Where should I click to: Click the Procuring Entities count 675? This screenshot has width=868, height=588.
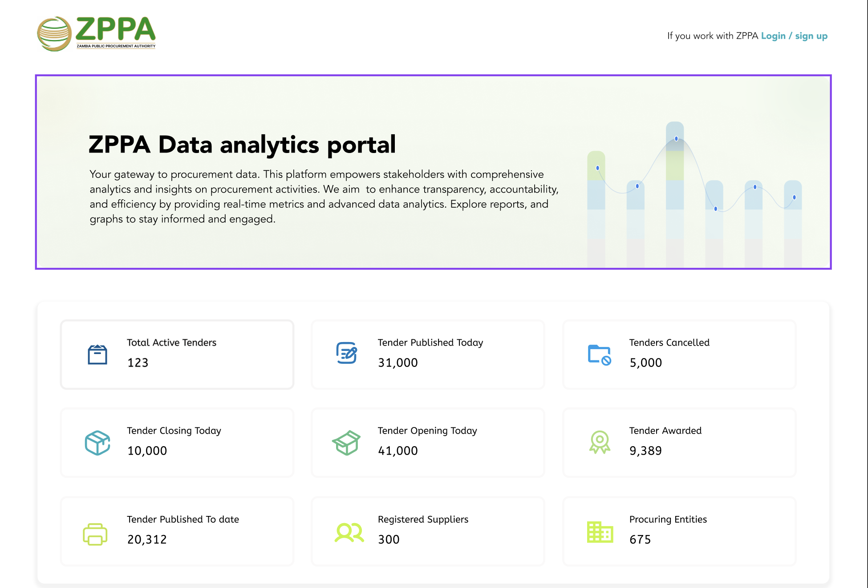click(640, 540)
